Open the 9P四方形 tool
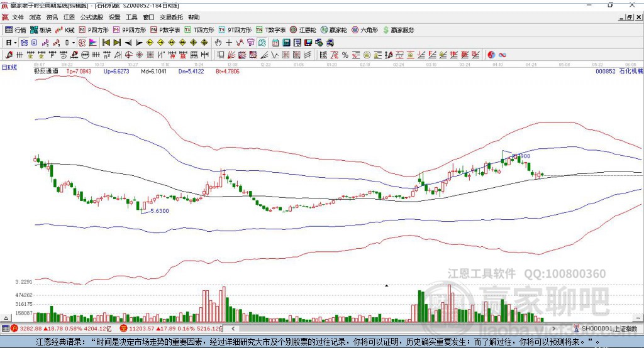This screenshot has width=644, height=348. pyautogui.click(x=130, y=30)
